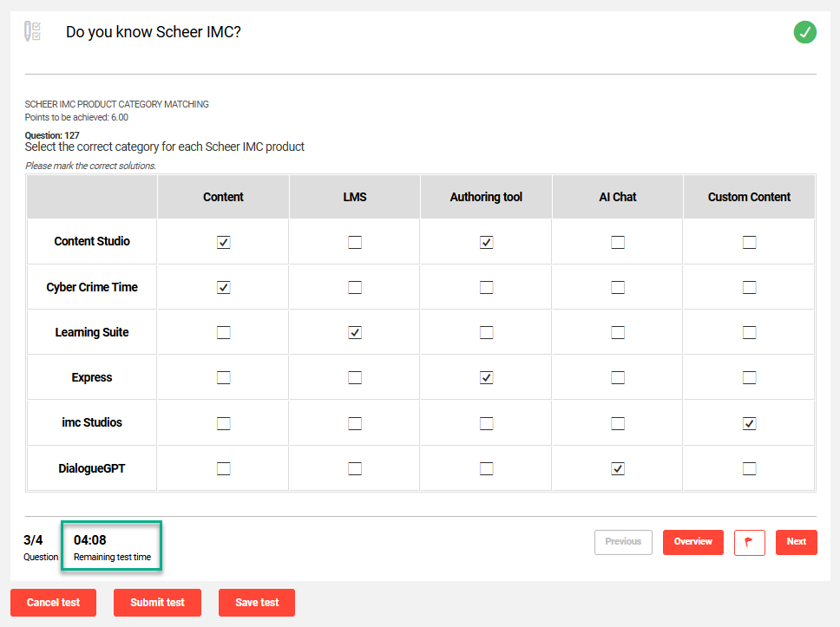Click the Content column header
The width and height of the screenshot is (840, 627).
click(223, 197)
